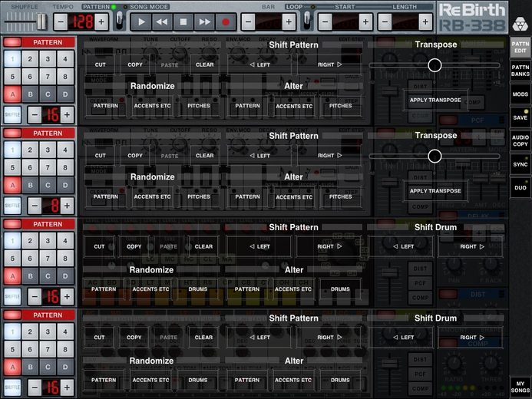
Task: Increase the Bar value
Action: click(x=289, y=22)
